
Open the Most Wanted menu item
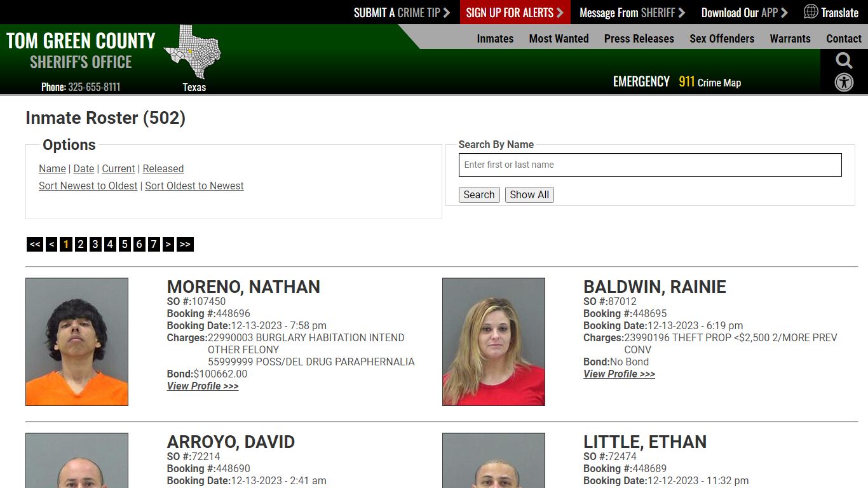coord(559,38)
